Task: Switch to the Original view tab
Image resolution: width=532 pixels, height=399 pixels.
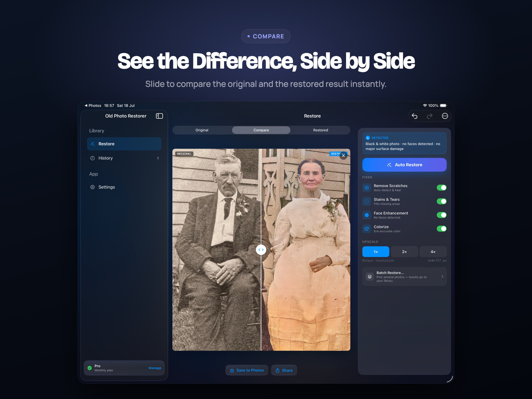Action: pyautogui.click(x=202, y=130)
